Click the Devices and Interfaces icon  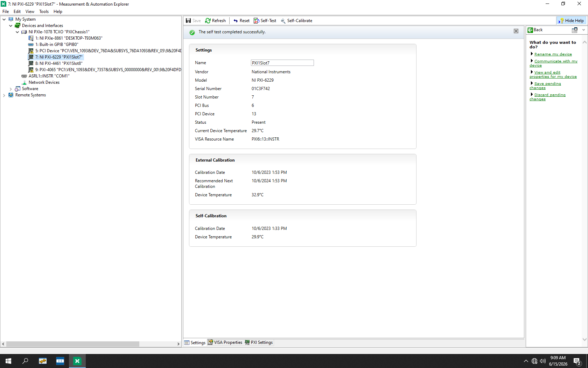[17, 26]
